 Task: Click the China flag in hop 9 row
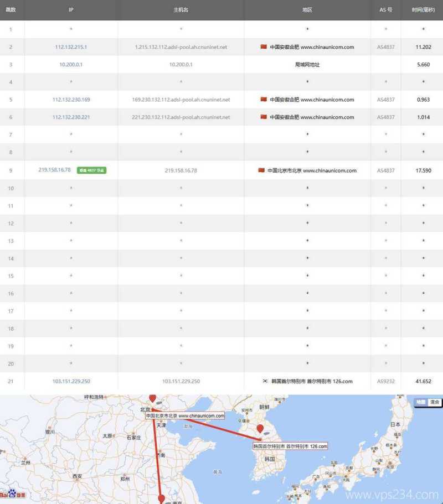(x=261, y=170)
